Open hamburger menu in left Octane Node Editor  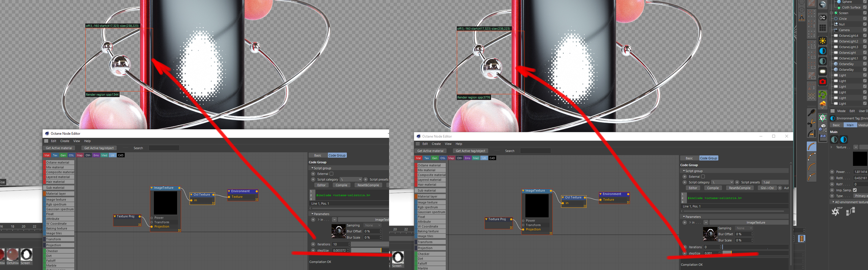tap(46, 141)
